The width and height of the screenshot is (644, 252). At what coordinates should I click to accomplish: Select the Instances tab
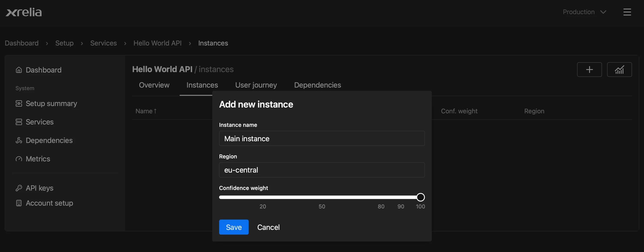click(202, 85)
